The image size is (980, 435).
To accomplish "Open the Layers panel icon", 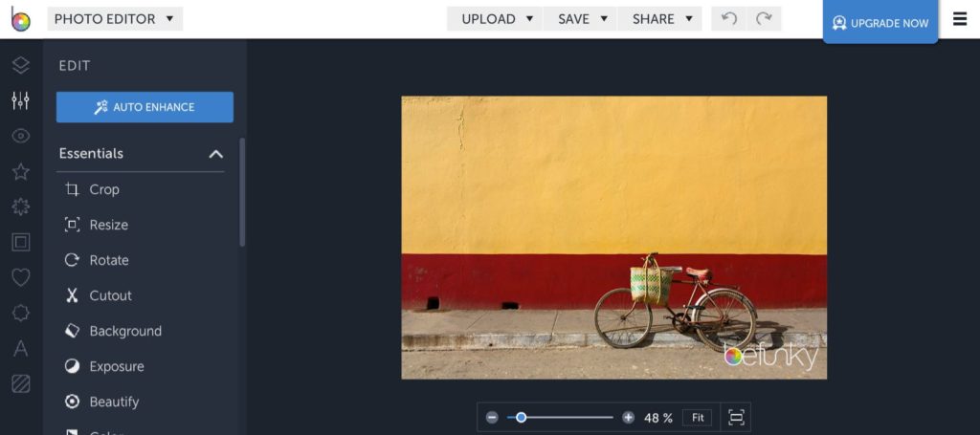I will pyautogui.click(x=21, y=66).
